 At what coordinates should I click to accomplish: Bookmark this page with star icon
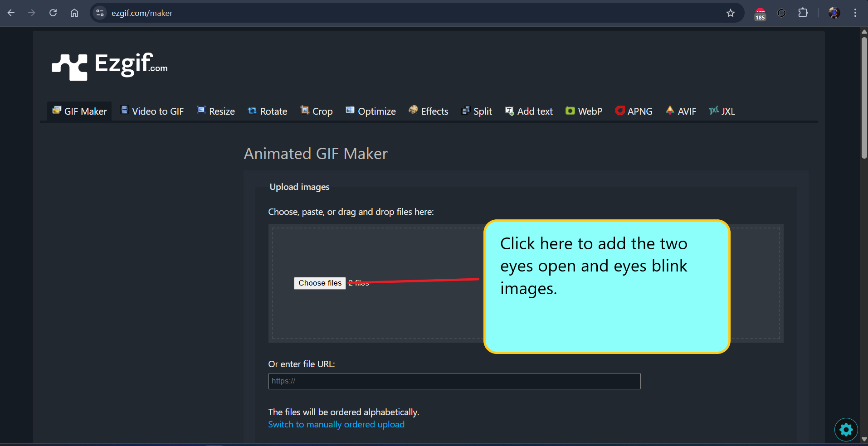click(x=730, y=13)
